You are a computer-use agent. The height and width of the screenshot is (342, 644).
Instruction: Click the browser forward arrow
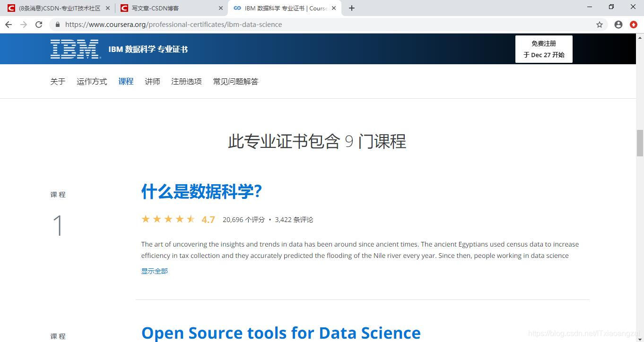24,25
